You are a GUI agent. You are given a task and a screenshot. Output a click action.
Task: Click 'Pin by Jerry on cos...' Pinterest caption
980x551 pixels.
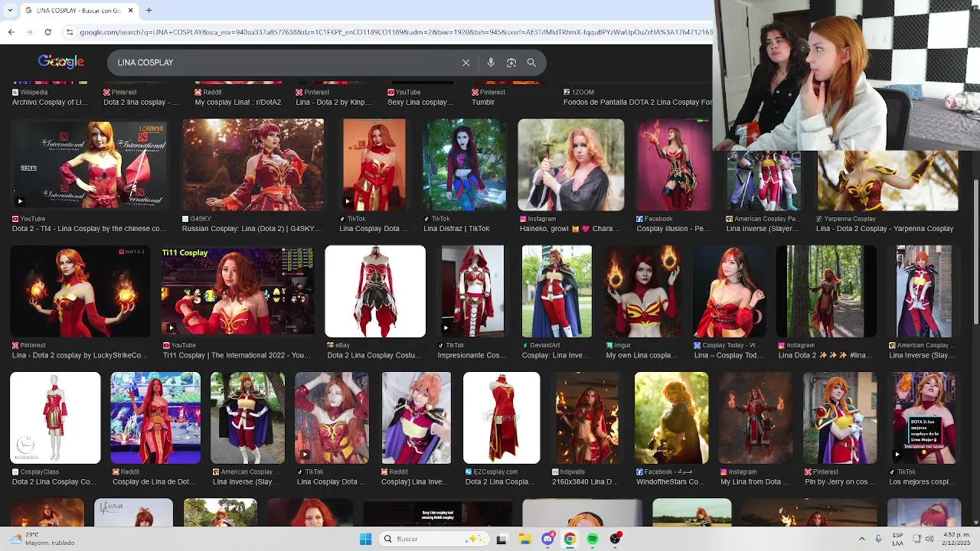[840, 482]
